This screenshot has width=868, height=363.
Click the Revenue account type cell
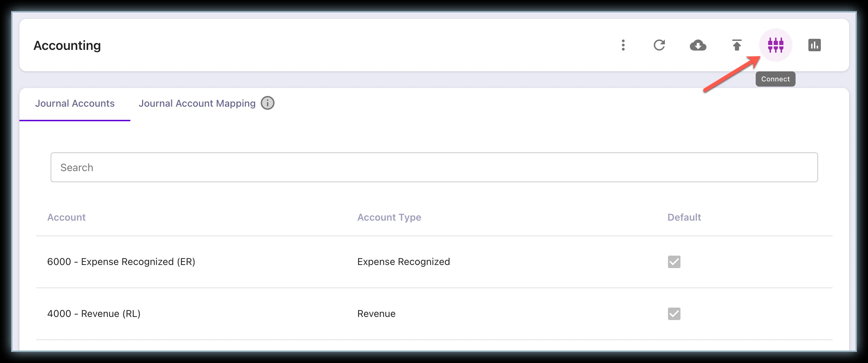tap(376, 313)
